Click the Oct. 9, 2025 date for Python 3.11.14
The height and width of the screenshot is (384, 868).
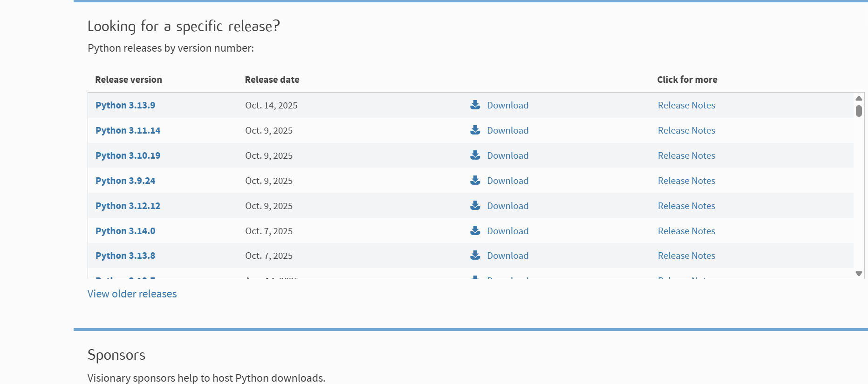269,130
